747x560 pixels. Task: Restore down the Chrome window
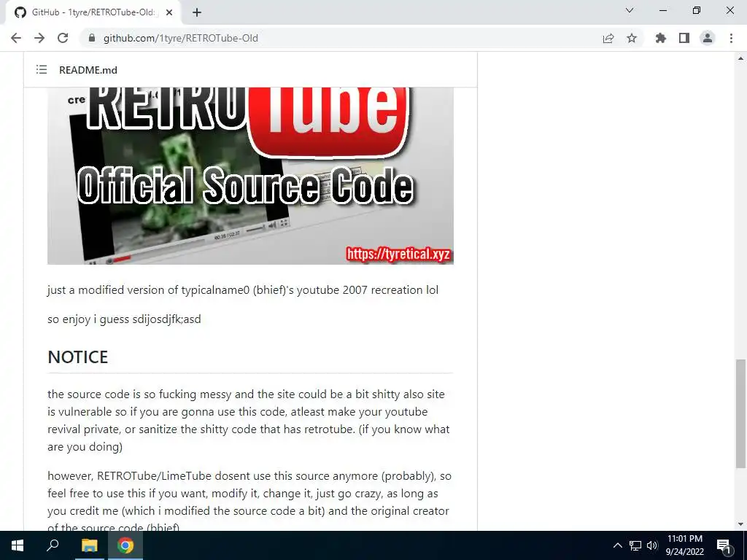pos(697,10)
